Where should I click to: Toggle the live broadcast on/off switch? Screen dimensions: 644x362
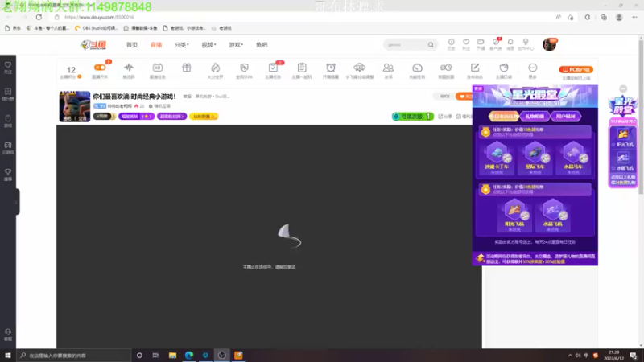[x=100, y=68]
